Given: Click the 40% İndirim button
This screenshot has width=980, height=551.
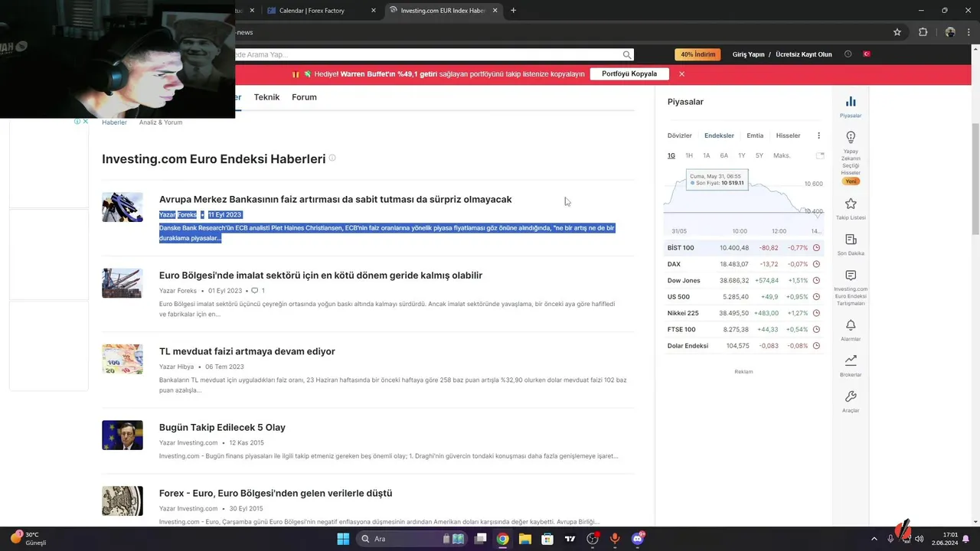Looking at the screenshot, I should (x=697, y=54).
